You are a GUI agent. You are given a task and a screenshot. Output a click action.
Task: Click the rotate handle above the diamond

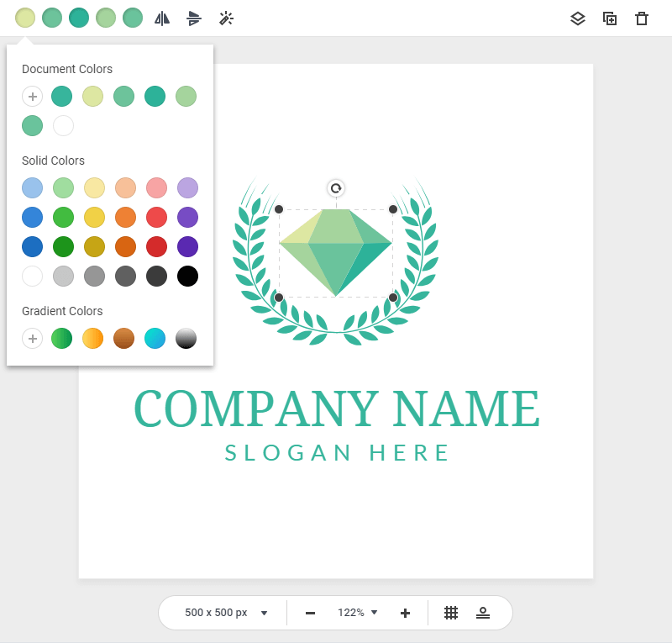tap(336, 188)
